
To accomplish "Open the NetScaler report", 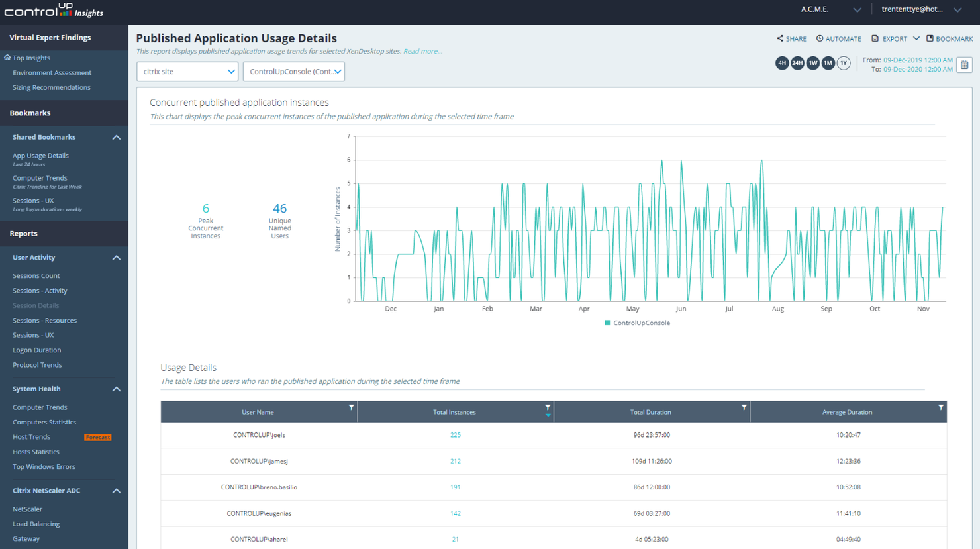I will (27, 509).
